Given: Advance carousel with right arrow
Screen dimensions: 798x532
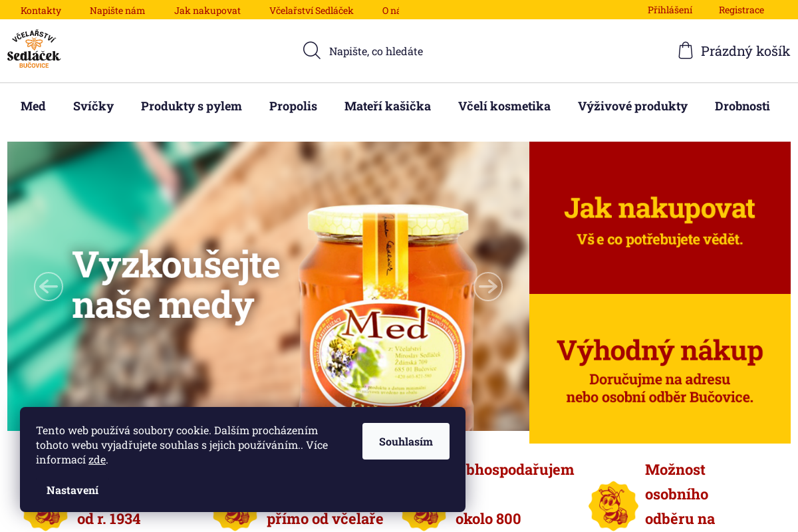Looking at the screenshot, I should (x=488, y=287).
